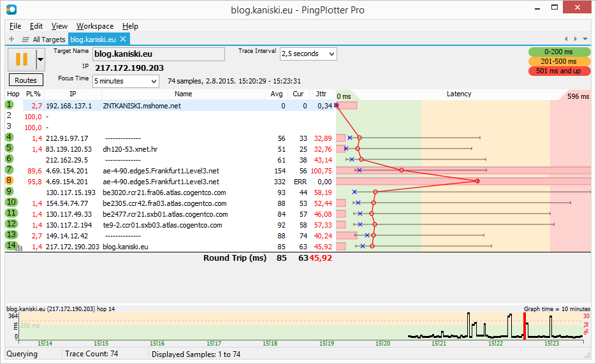Viewport: 596px width, 364px height.
Task: Toggle hop 11 green number icon
Action: (11, 213)
